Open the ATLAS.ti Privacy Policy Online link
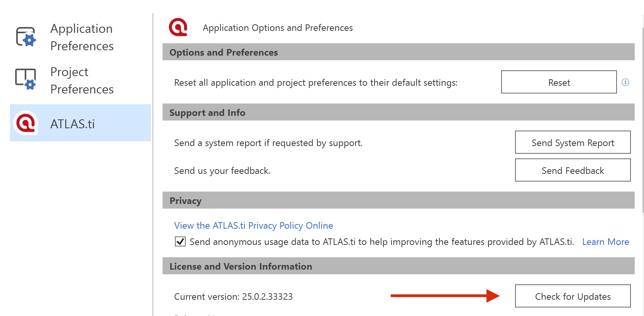The width and height of the screenshot is (644, 316). click(x=253, y=226)
